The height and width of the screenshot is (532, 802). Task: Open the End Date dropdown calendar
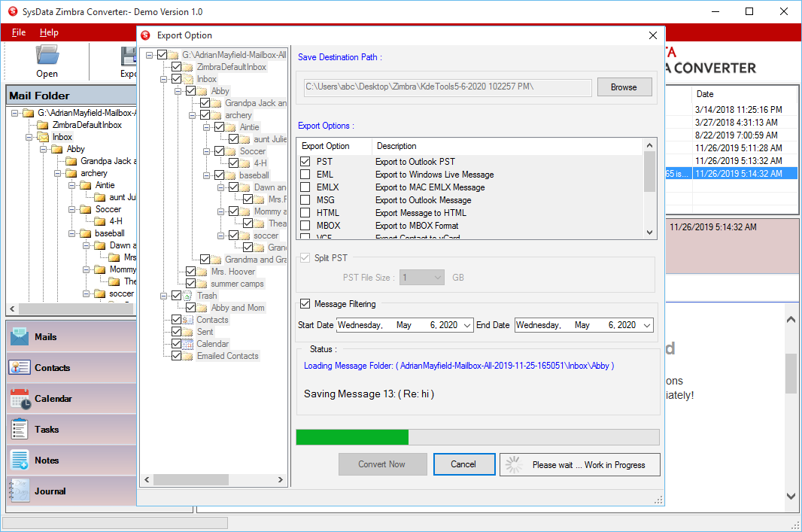click(647, 325)
